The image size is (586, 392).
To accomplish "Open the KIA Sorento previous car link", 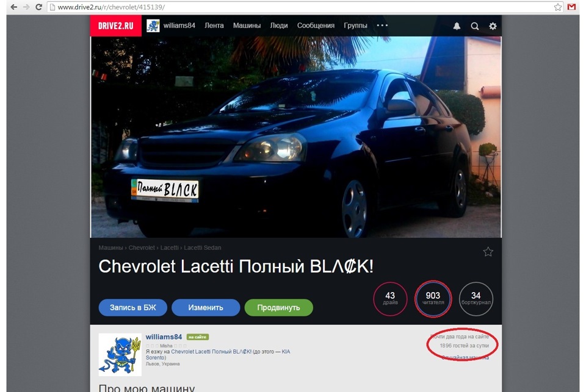I will [x=218, y=355].
